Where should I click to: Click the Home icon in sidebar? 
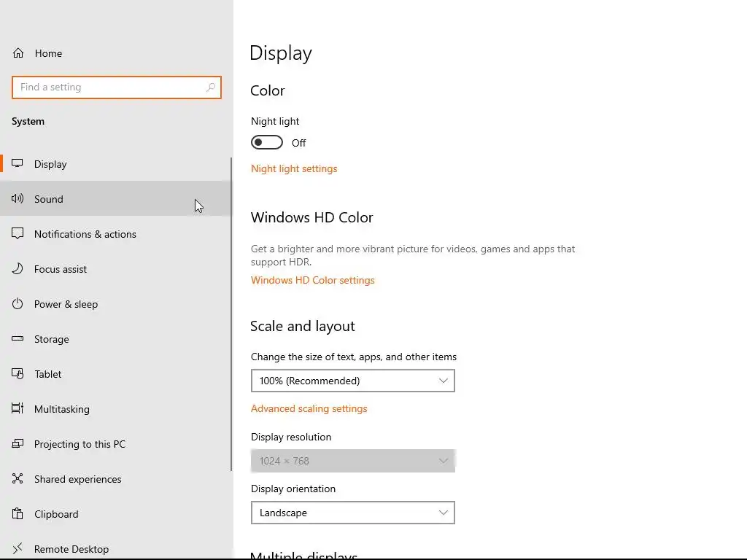tap(18, 53)
